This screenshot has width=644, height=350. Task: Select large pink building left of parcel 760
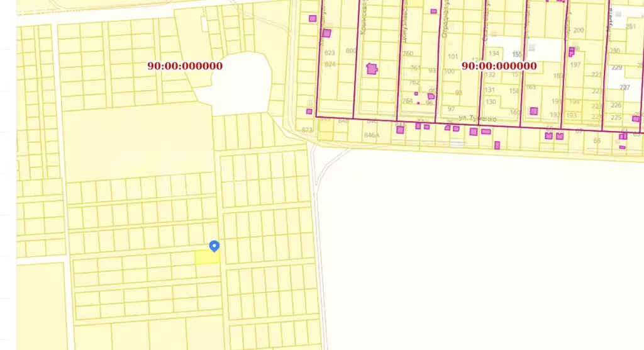[372, 68]
